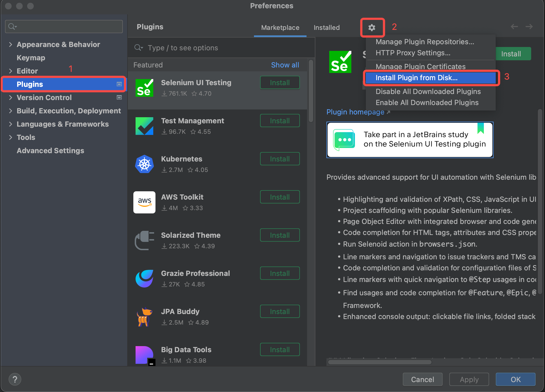Select Manage Plugin Repositories menu entry

pos(425,42)
